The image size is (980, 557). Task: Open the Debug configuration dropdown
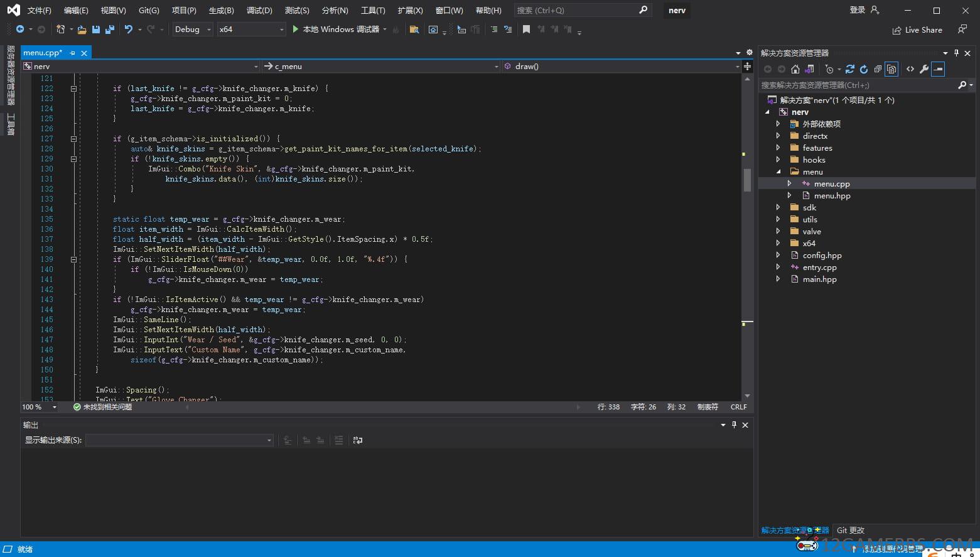click(x=193, y=30)
